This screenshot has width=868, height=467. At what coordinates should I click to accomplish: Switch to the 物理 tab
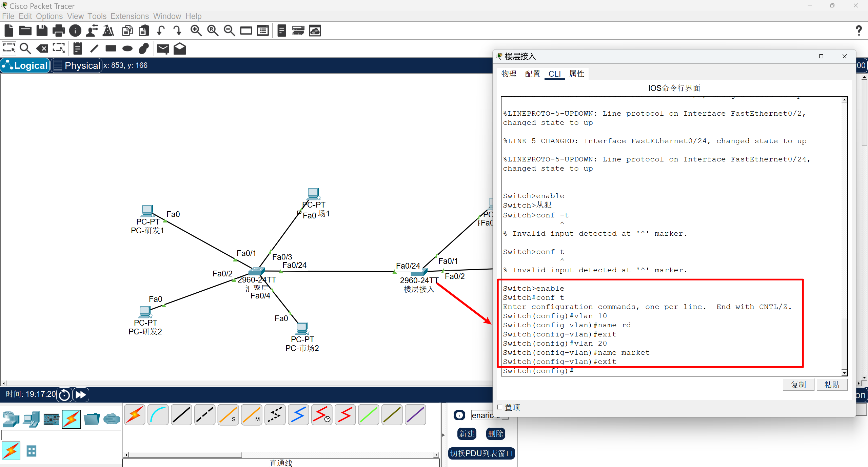coord(509,74)
